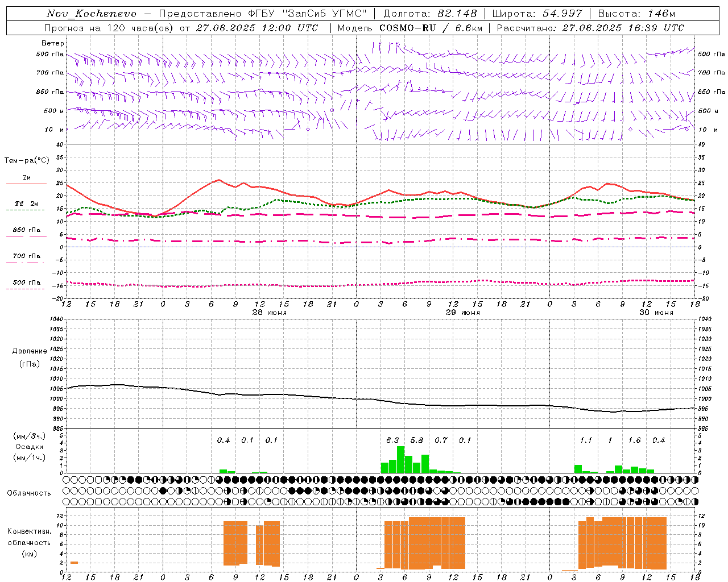Click the forecast length text '120 часа(ов)'

[x=140, y=28]
